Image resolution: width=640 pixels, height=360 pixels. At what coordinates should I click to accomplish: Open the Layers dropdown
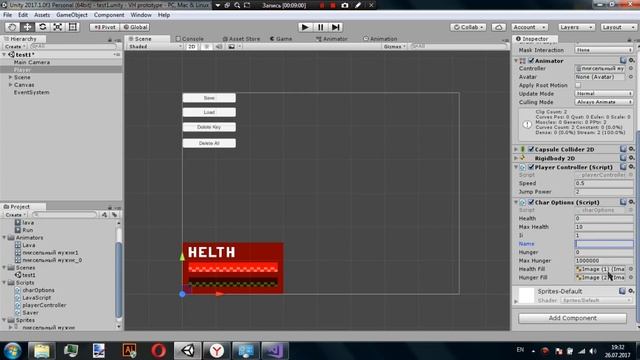point(576,27)
